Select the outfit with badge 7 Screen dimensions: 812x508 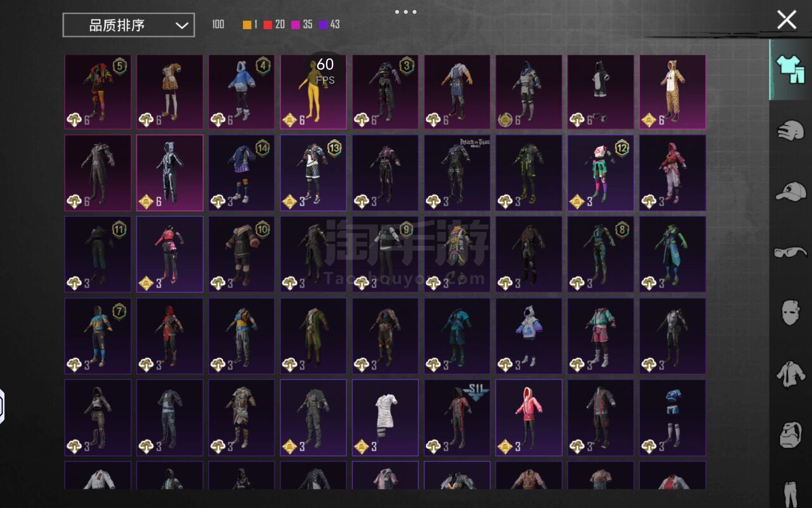[x=98, y=336]
